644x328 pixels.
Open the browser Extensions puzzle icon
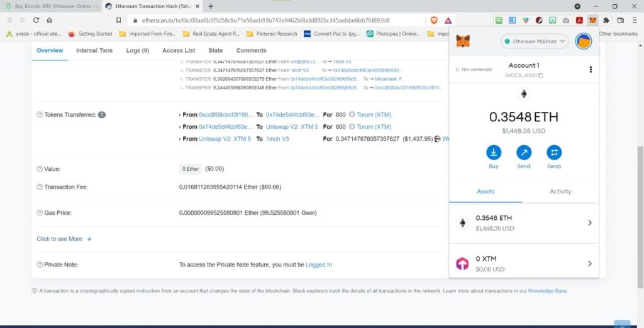(606, 19)
